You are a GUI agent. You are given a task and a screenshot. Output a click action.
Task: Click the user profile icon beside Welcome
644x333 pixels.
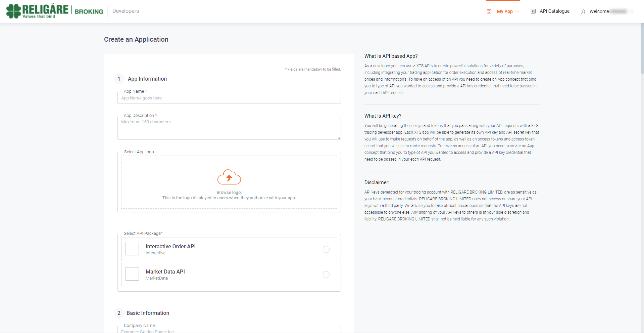tap(583, 12)
